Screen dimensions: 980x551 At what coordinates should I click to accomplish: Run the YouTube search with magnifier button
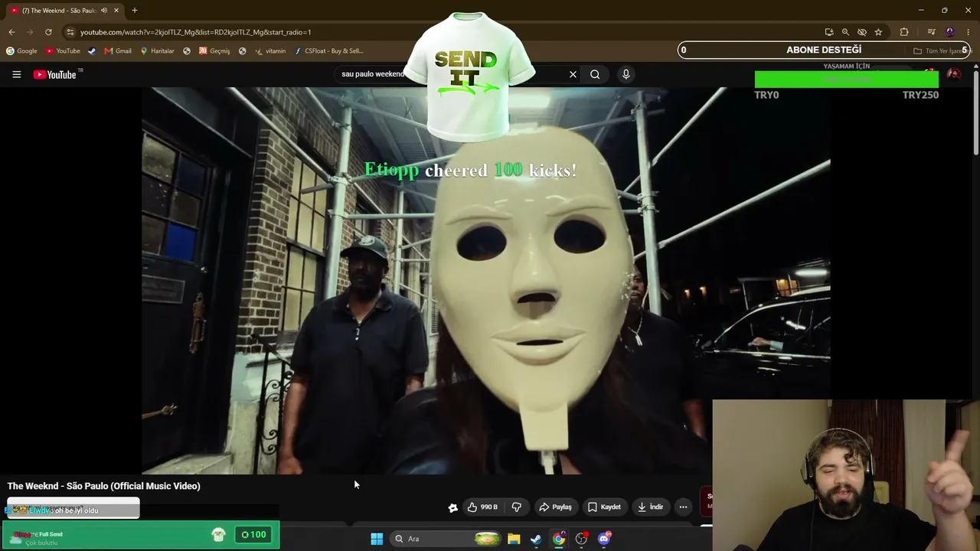tap(595, 74)
